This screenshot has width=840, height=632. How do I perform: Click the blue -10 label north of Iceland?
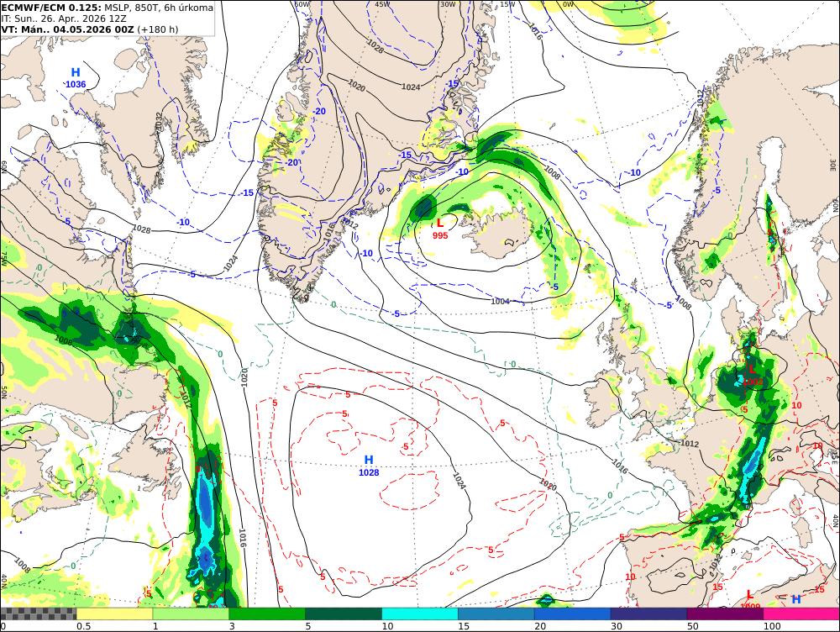(x=462, y=172)
